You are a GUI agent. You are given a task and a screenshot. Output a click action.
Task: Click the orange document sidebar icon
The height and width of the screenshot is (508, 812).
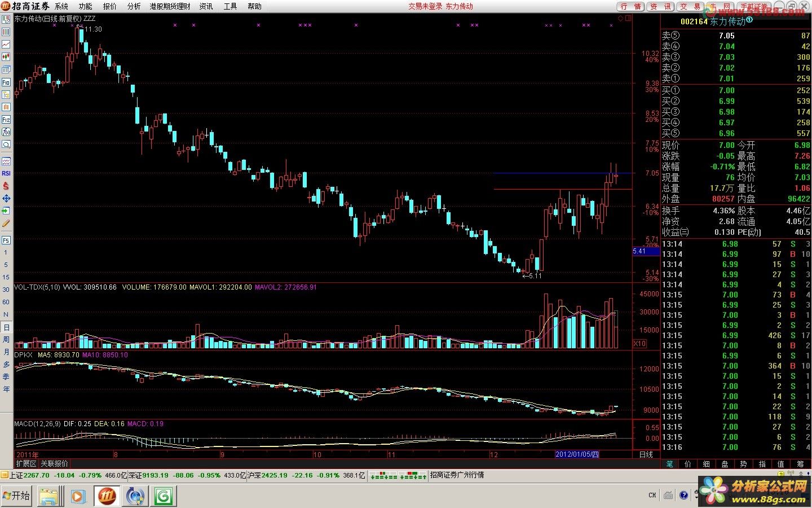(6, 107)
